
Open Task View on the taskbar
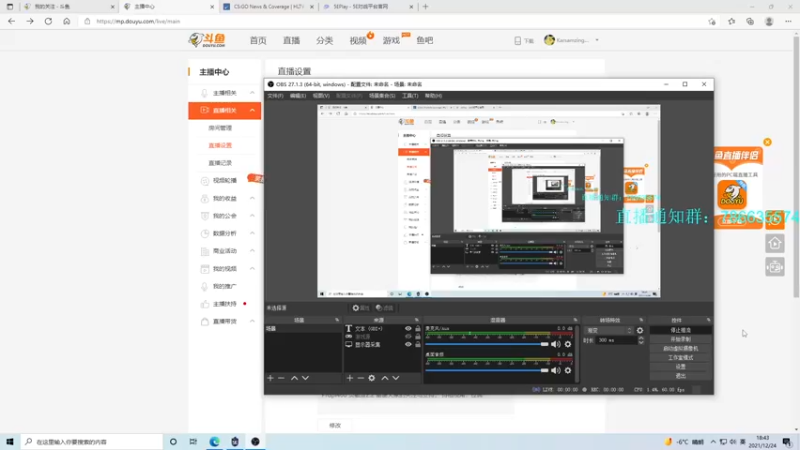[193, 441]
